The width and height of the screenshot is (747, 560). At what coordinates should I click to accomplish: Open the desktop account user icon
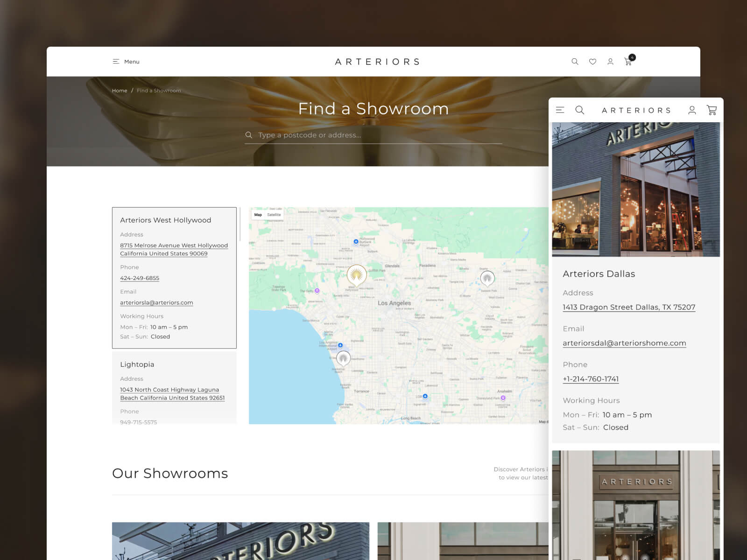[610, 62]
